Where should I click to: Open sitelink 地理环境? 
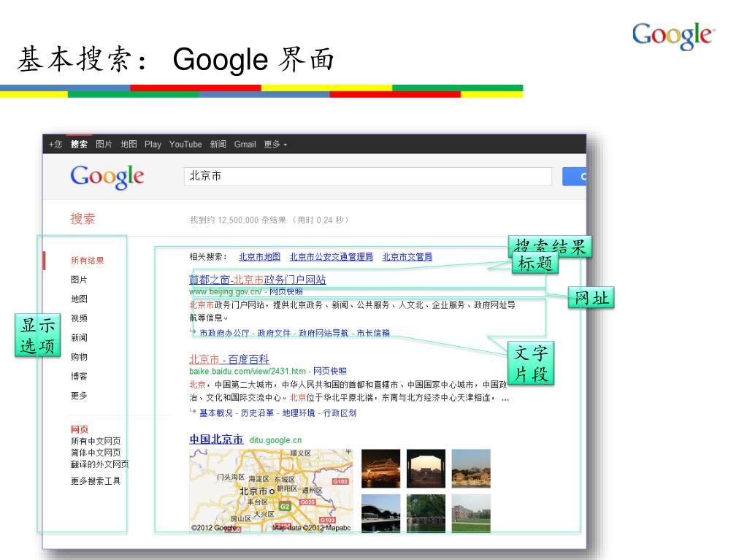[x=298, y=413]
